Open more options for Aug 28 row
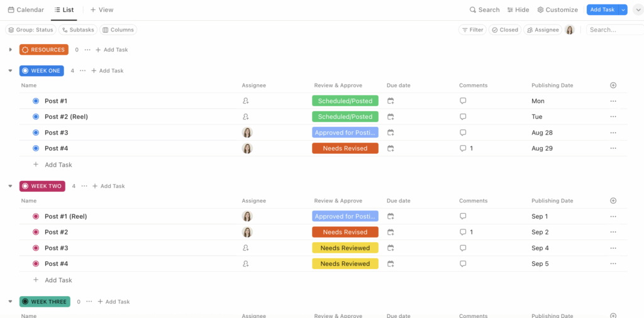Viewport: 644px width, 318px height. [x=613, y=133]
